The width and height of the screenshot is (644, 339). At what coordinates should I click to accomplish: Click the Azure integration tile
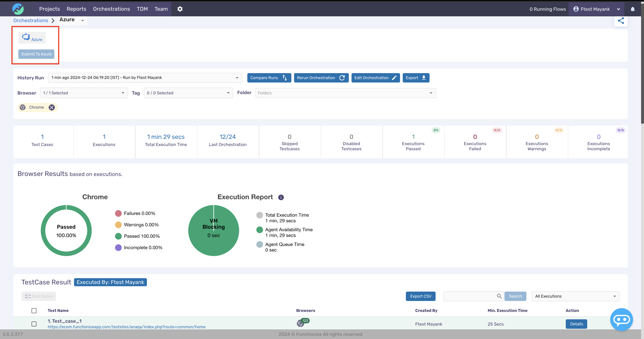32,38
